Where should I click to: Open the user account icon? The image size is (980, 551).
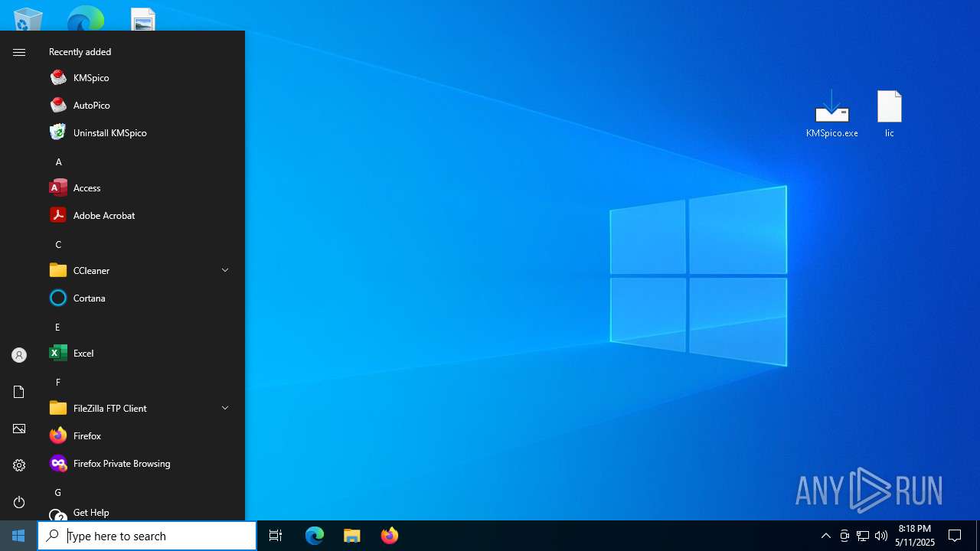pyautogui.click(x=19, y=355)
